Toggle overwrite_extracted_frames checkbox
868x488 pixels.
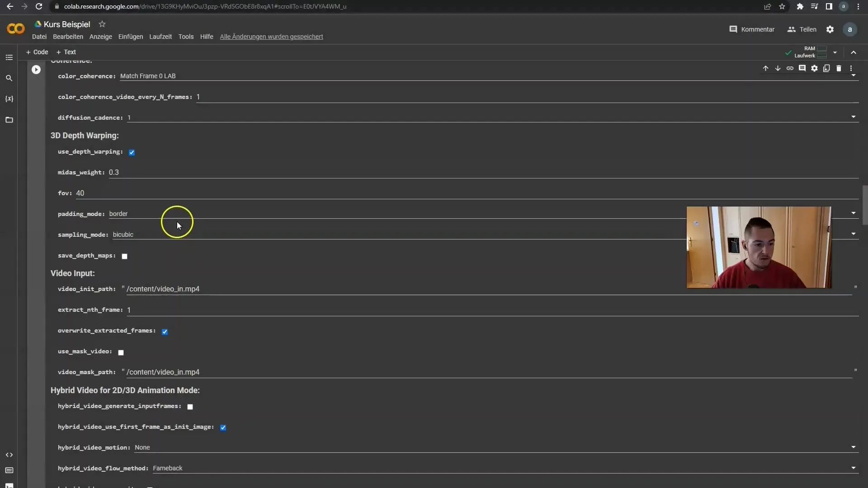pyautogui.click(x=165, y=332)
